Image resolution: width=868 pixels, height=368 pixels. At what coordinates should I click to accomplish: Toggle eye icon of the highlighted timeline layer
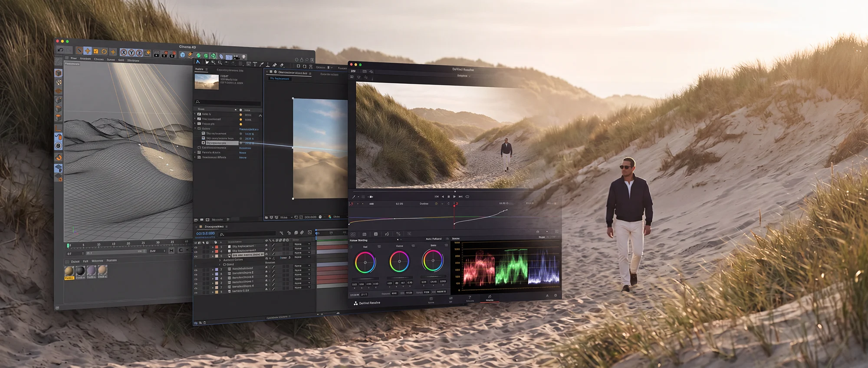pos(196,256)
